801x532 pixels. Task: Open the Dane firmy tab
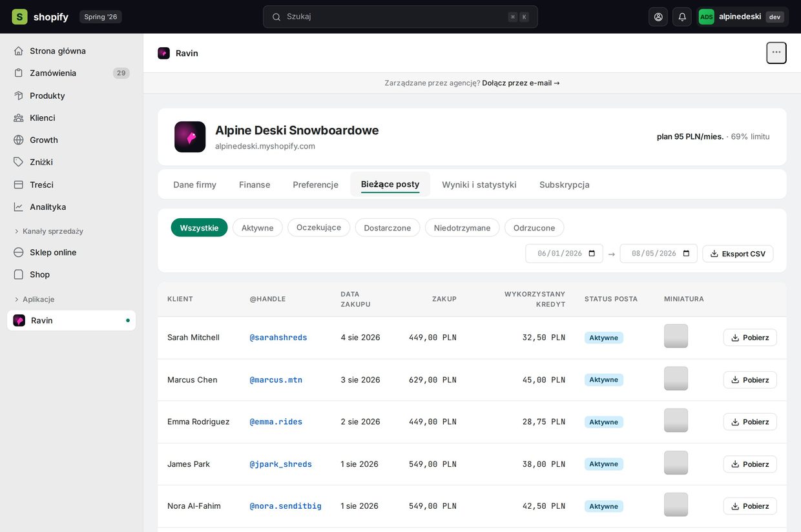(x=195, y=185)
